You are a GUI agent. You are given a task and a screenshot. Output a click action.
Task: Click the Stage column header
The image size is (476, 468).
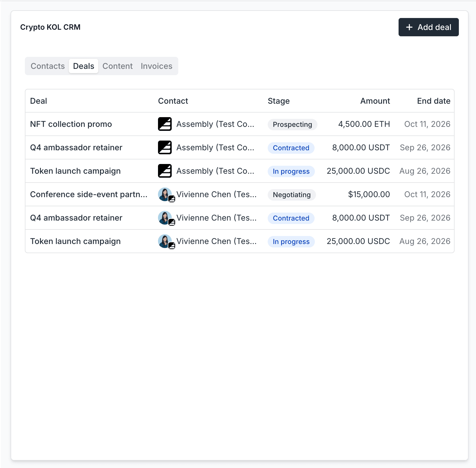click(x=279, y=101)
